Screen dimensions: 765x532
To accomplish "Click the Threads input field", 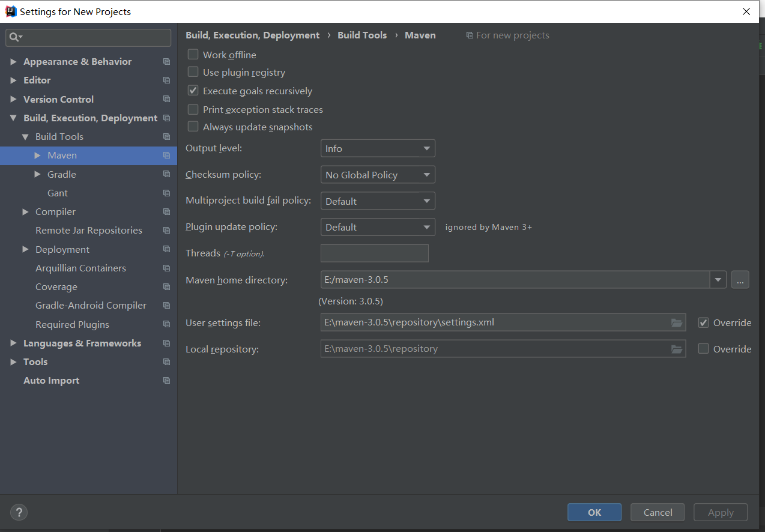I will 375,253.
